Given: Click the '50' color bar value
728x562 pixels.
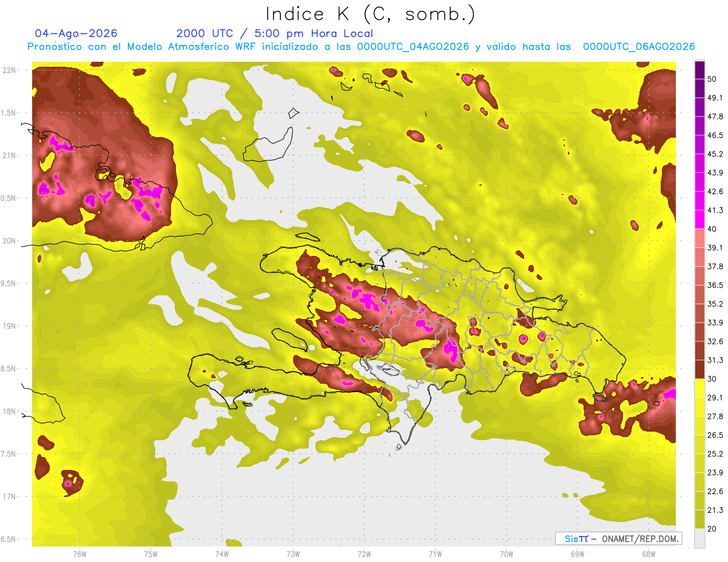Looking at the screenshot, I should tap(712, 79).
